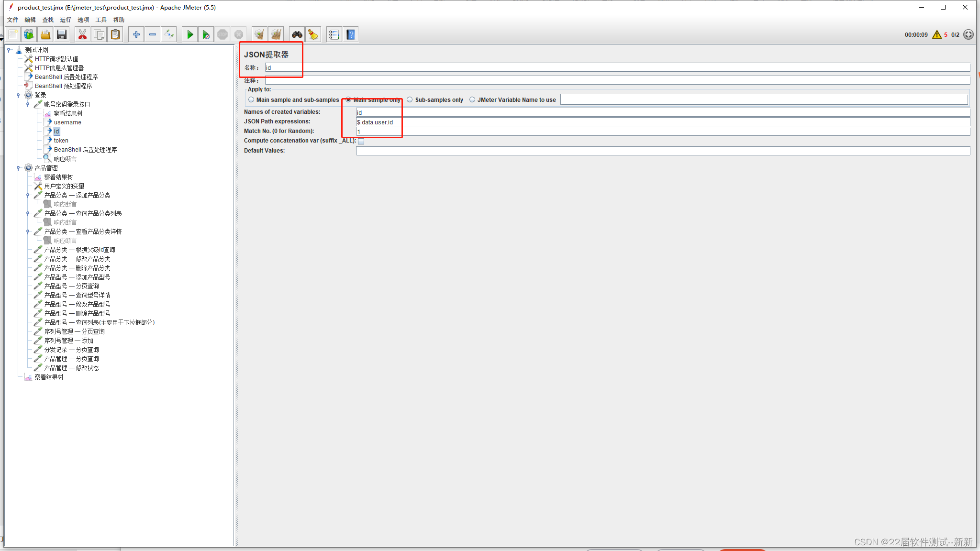Viewport: 980px width, 551px height.
Task: Click the Clear All broom icon
Action: click(276, 34)
